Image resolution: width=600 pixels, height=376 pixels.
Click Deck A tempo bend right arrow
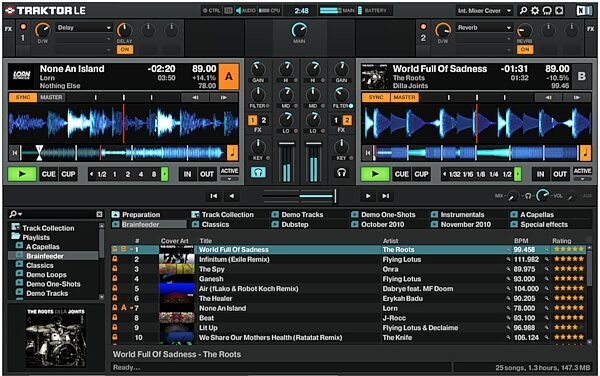(x=224, y=98)
